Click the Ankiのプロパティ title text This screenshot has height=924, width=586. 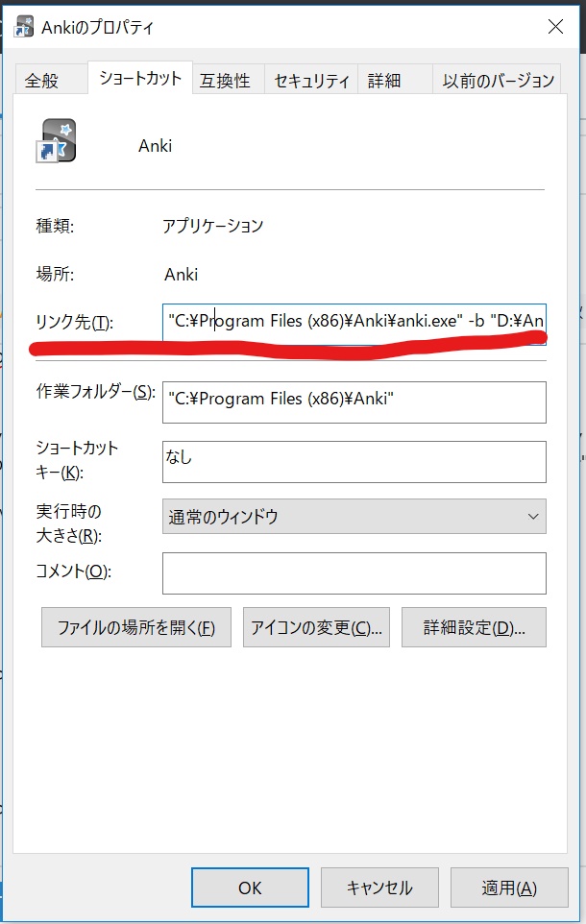(97, 27)
